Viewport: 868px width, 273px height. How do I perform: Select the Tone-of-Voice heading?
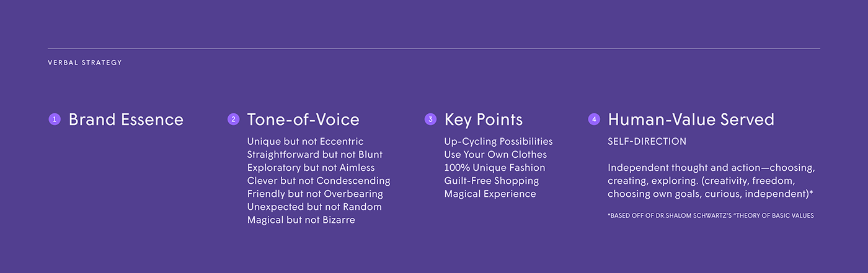303,119
